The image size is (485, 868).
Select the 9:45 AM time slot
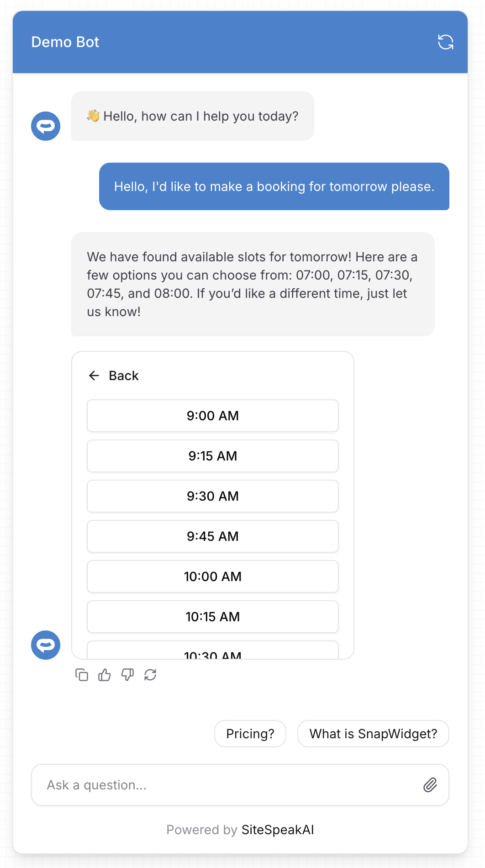(x=213, y=536)
